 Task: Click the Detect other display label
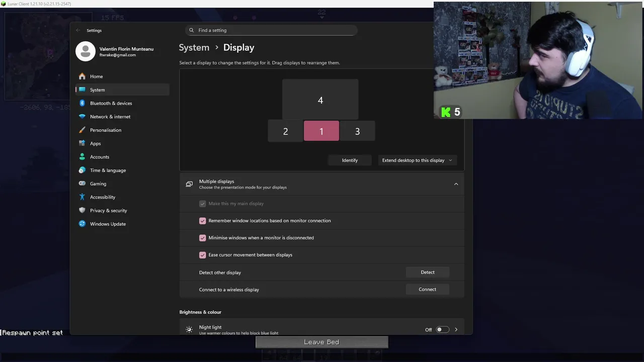(220, 273)
